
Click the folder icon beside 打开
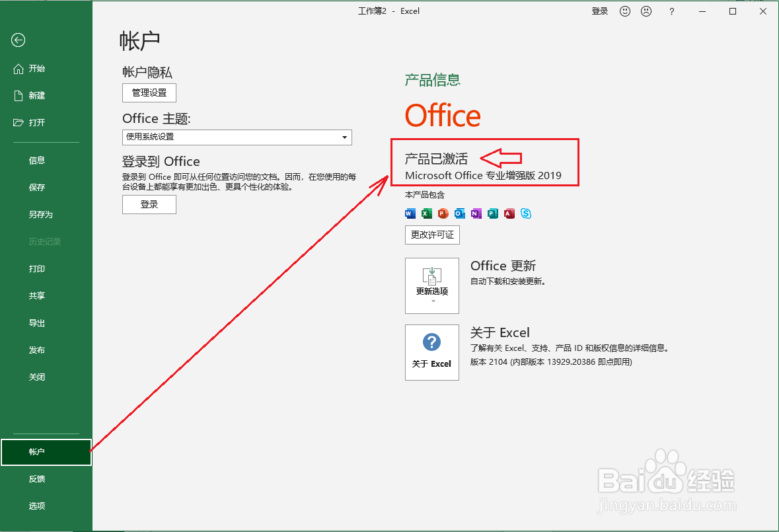point(19,122)
